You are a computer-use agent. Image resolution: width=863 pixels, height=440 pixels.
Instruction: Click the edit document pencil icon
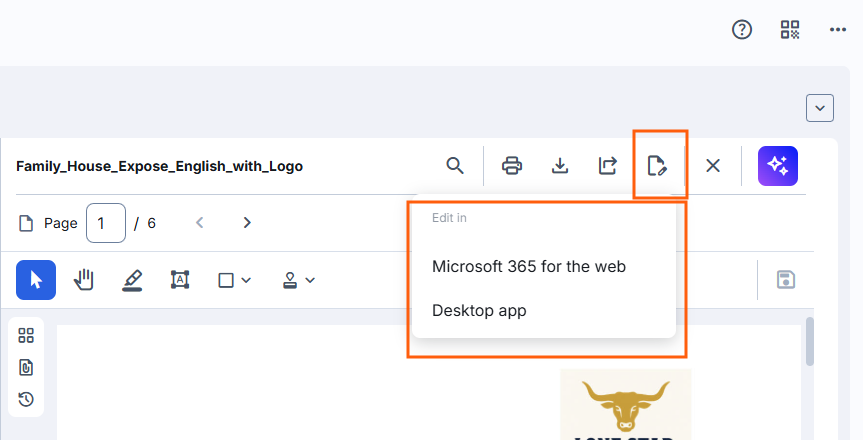click(657, 166)
